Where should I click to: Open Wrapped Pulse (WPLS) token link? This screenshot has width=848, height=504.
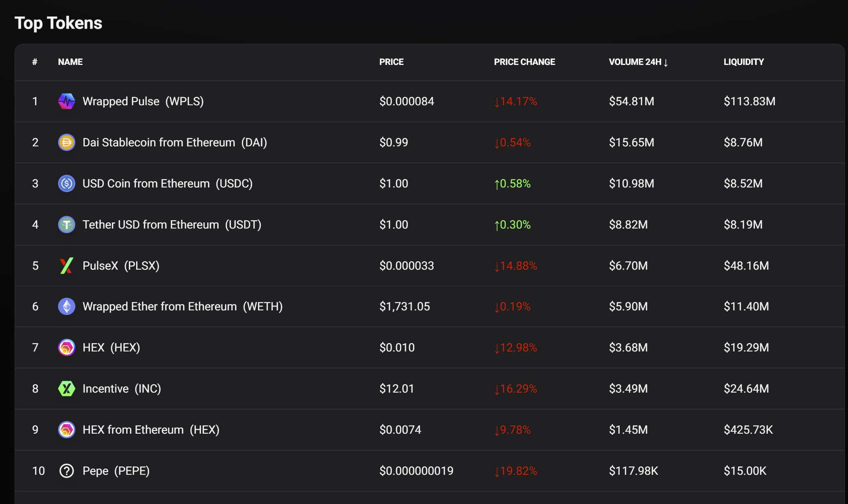[x=143, y=101]
